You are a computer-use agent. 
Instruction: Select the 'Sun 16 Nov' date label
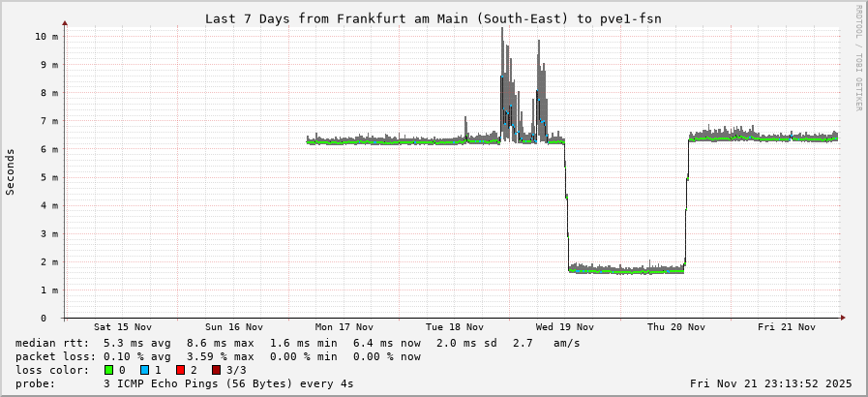233,327
